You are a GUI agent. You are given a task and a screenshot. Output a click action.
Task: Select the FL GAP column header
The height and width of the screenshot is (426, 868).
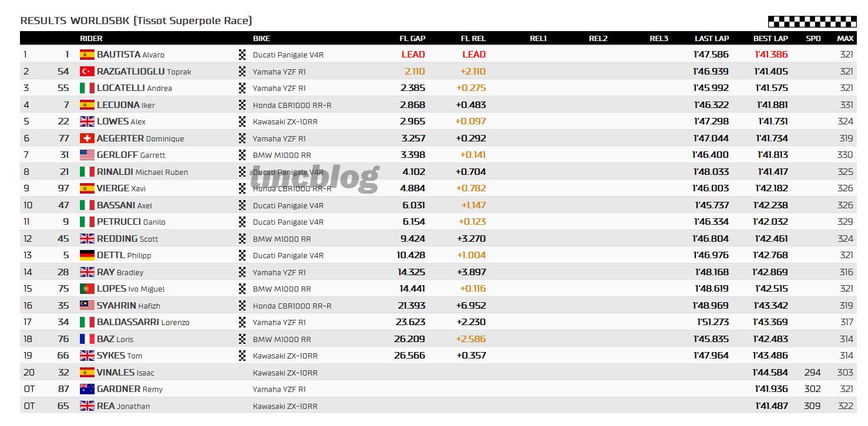pyautogui.click(x=412, y=38)
